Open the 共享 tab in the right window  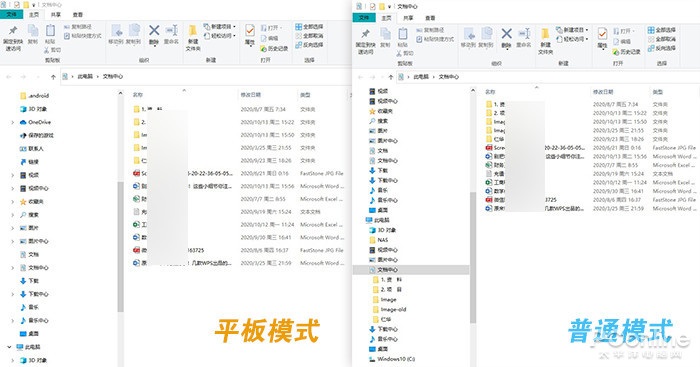(408, 18)
